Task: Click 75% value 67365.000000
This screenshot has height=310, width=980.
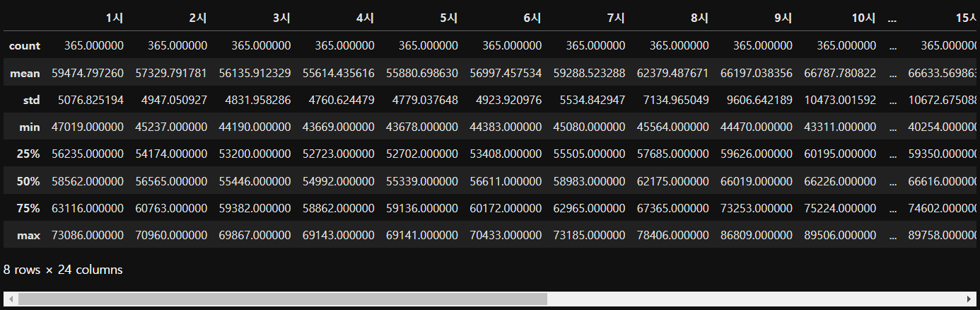Action: pos(672,209)
